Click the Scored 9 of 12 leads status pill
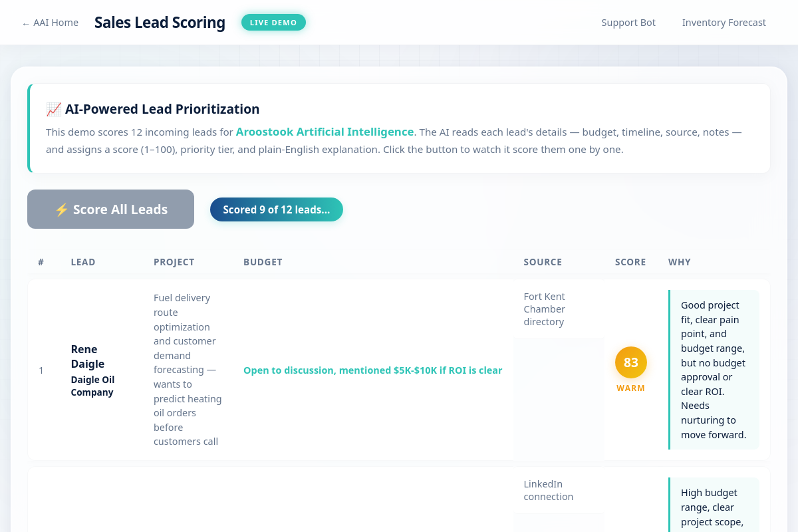The width and height of the screenshot is (798, 532). [277, 209]
